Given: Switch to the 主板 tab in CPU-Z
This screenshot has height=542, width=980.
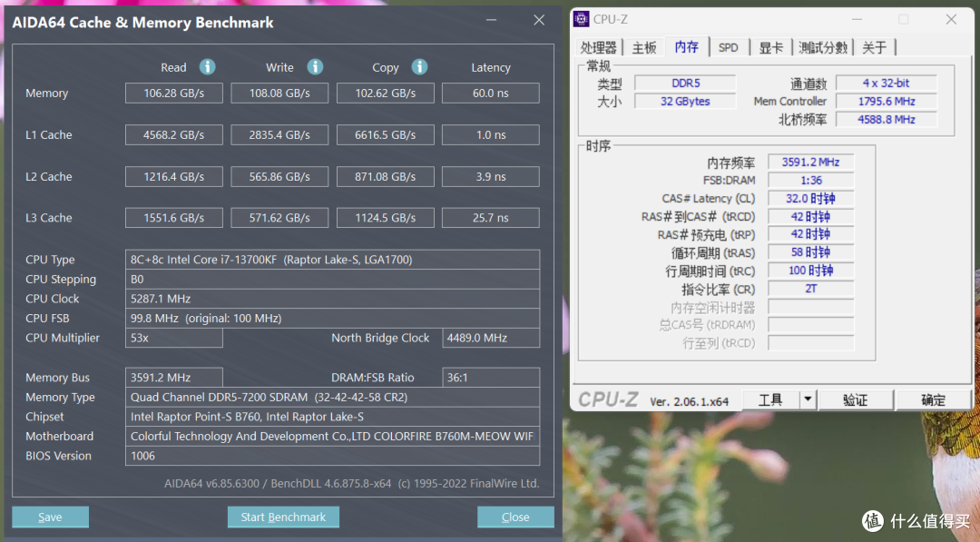Looking at the screenshot, I should [x=643, y=47].
